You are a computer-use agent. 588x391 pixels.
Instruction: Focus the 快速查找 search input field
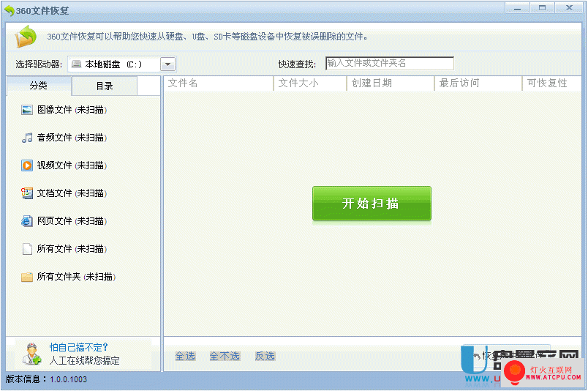tap(390, 64)
